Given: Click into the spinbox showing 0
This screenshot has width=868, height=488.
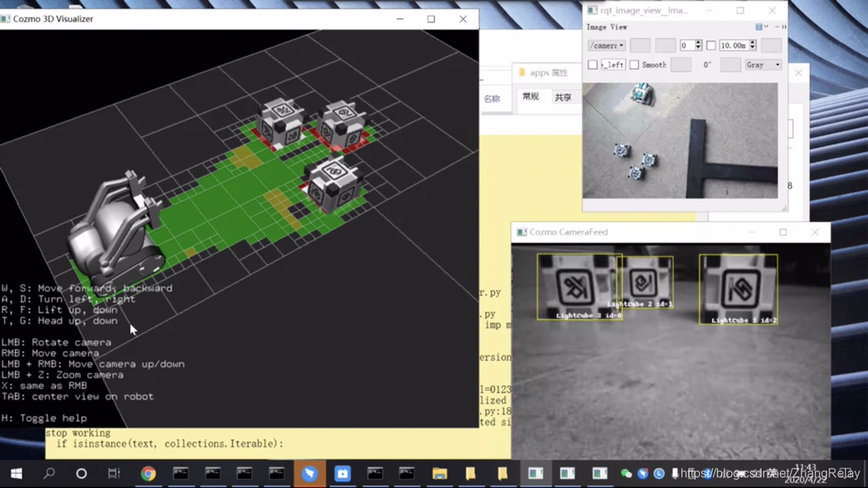Looking at the screenshot, I should pos(687,46).
